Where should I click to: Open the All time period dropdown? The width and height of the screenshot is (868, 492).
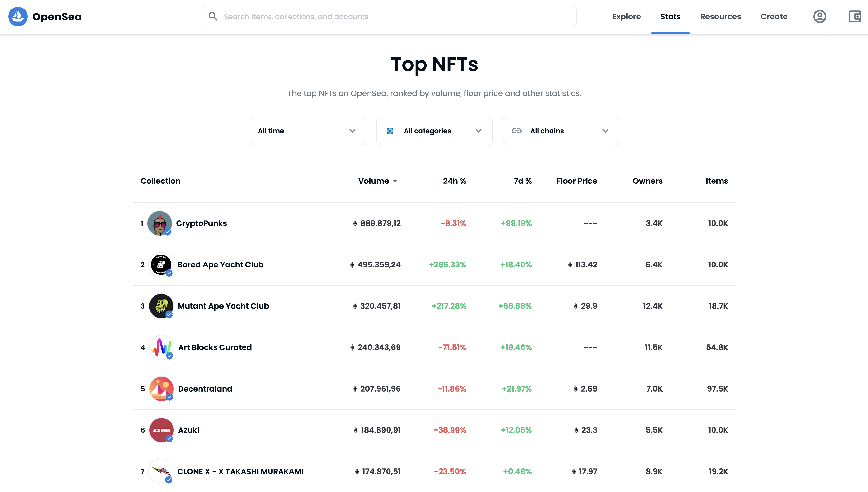click(308, 131)
